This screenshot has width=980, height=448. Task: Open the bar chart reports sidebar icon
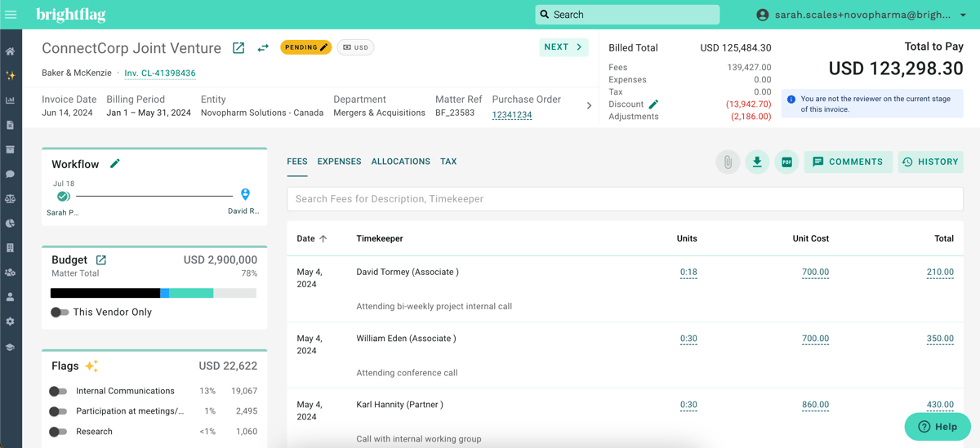(11, 100)
